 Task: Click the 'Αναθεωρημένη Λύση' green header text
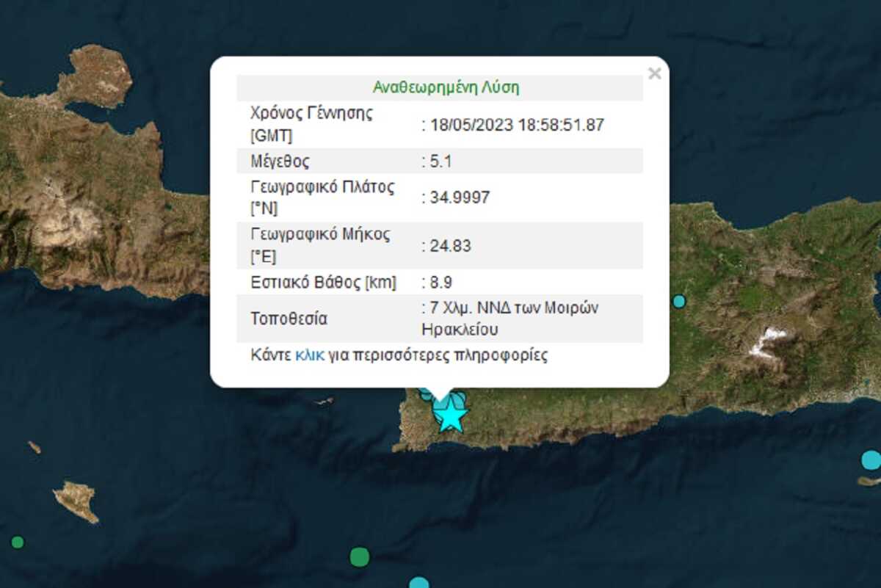pyautogui.click(x=446, y=87)
